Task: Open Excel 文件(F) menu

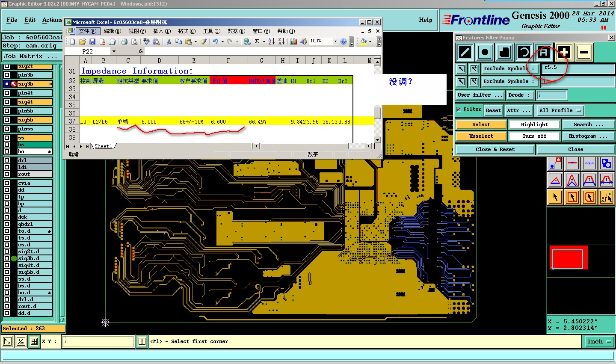Action: click(x=88, y=31)
